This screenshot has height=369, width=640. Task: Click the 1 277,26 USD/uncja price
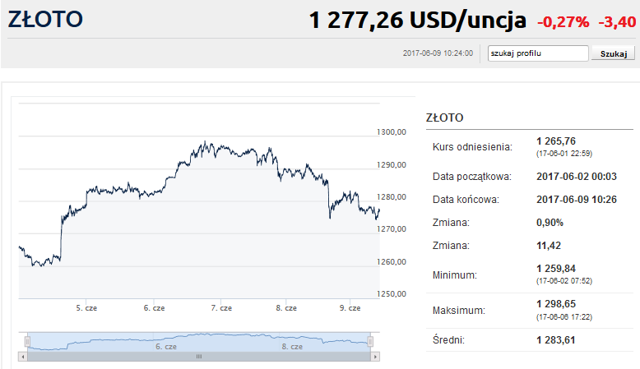click(x=418, y=20)
